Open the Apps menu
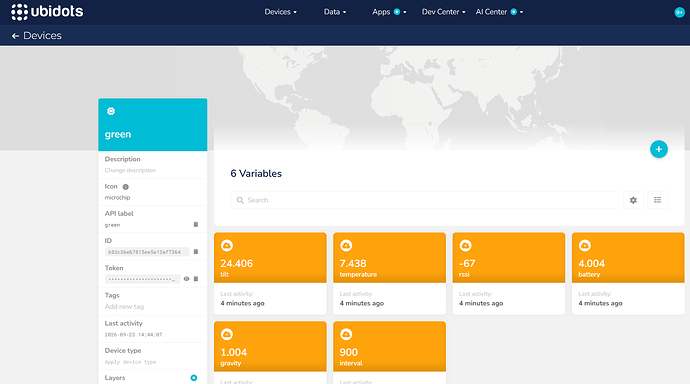 click(x=389, y=12)
